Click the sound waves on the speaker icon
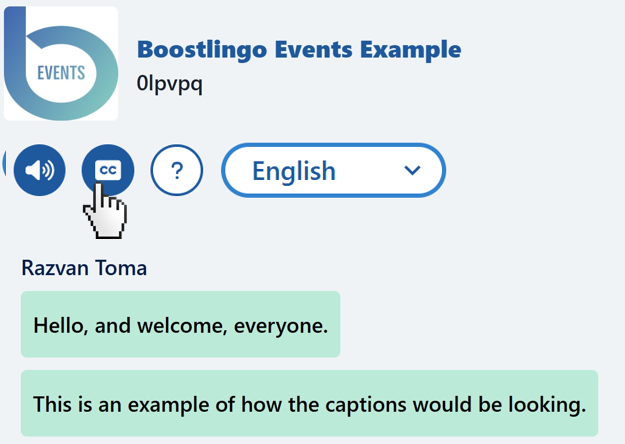Image resolution: width=625 pixels, height=444 pixels. (x=49, y=170)
